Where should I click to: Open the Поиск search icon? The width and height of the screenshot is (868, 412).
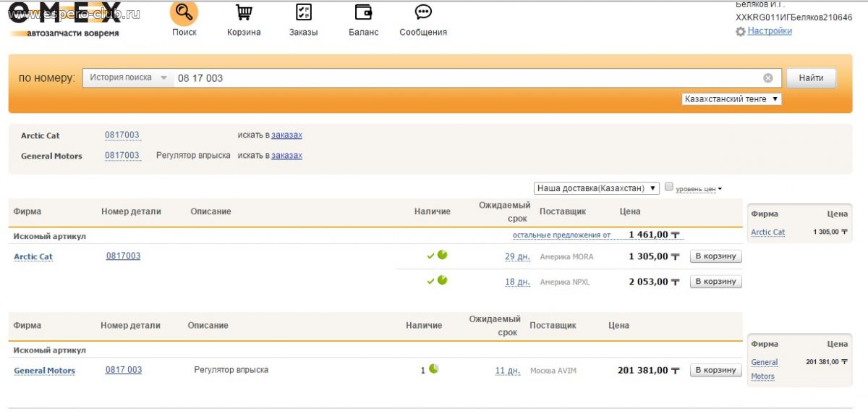pyautogui.click(x=184, y=13)
